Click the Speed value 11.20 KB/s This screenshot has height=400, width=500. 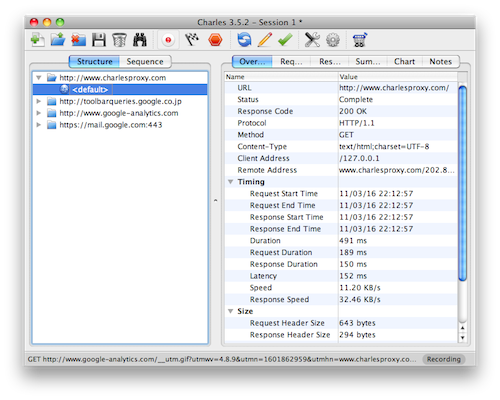[x=360, y=288]
